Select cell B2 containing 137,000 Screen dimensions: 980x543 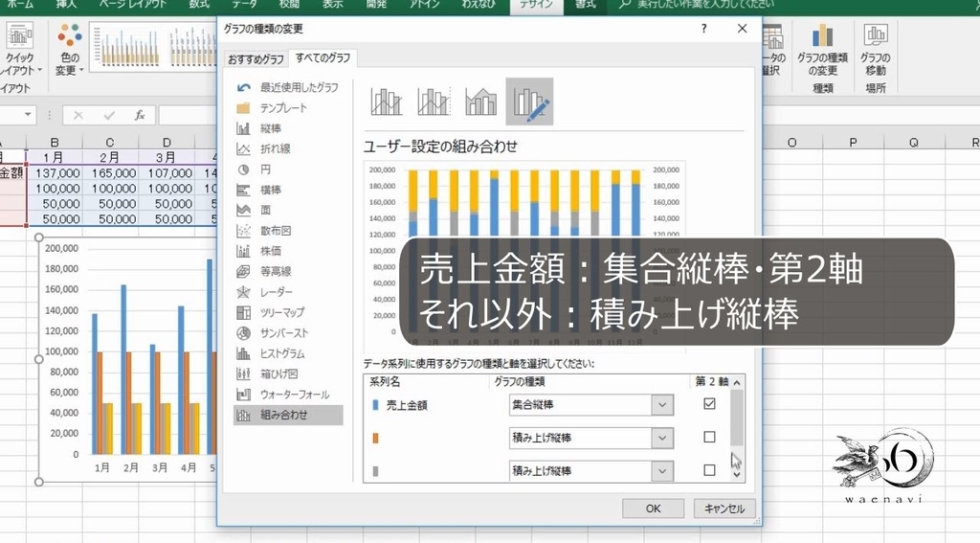click(x=55, y=173)
